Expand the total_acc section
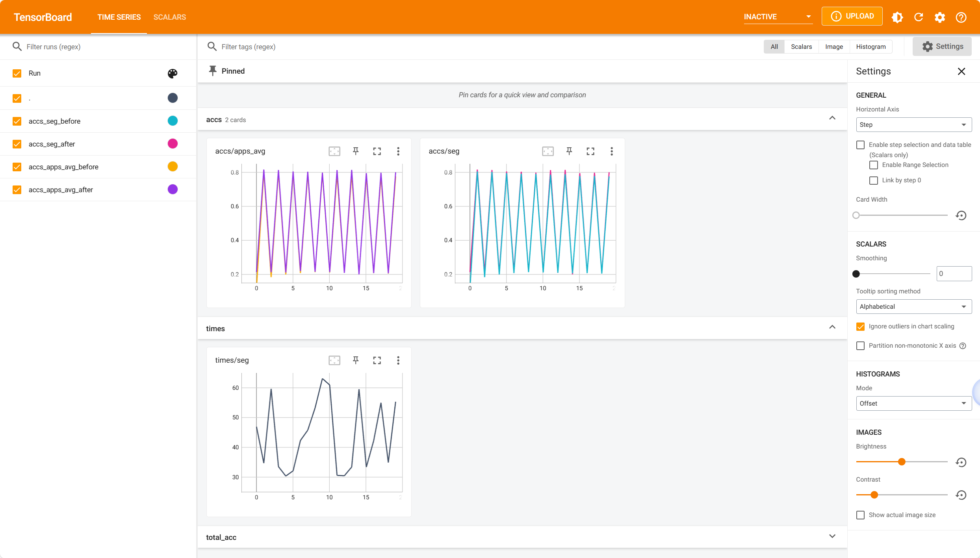The image size is (980, 558). pos(832,537)
